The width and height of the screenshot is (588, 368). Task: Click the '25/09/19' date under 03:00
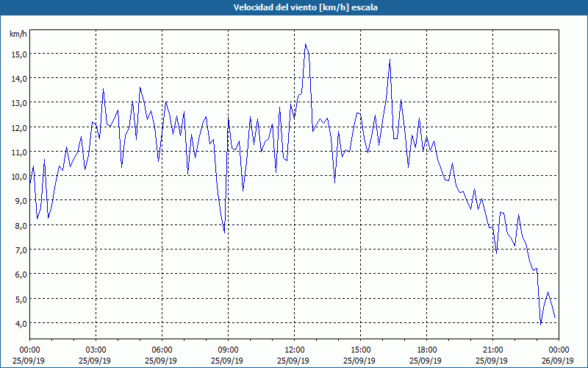pyautogui.click(x=96, y=361)
